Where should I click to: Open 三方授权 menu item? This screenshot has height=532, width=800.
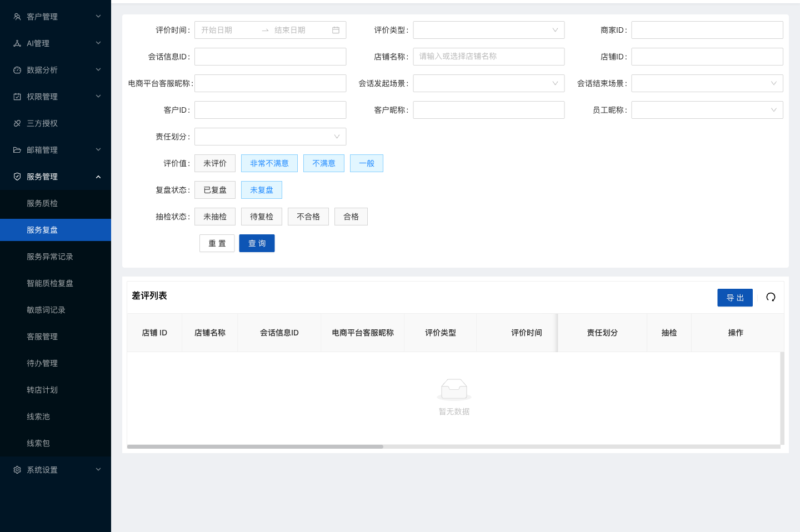pyautogui.click(x=56, y=123)
